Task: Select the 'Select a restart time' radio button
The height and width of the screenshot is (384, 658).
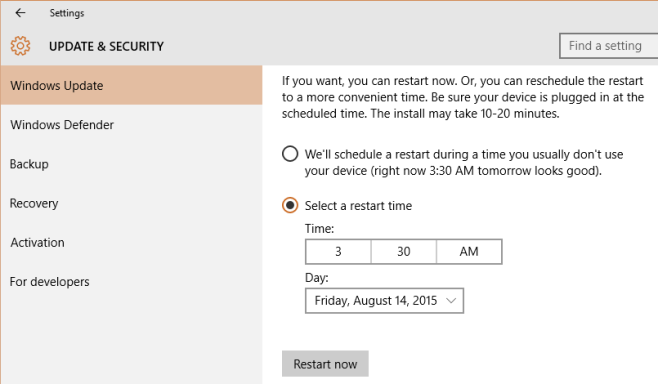Action: point(290,205)
